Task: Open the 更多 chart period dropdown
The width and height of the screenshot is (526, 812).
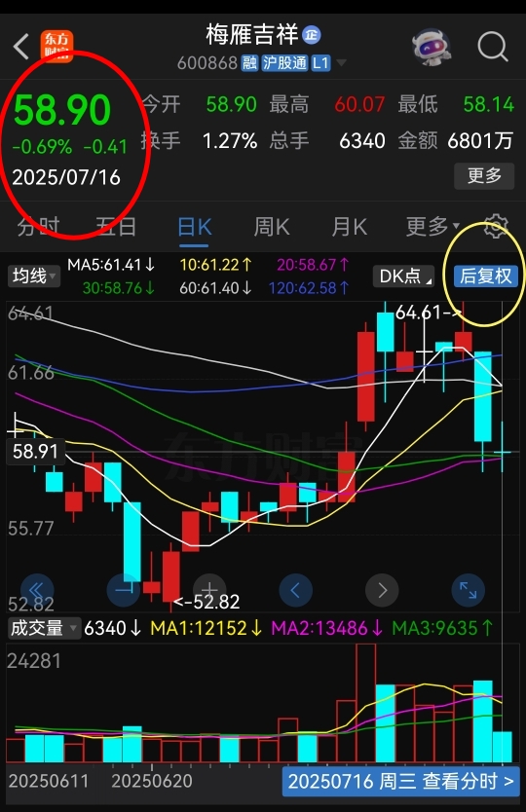Action: pos(432,226)
